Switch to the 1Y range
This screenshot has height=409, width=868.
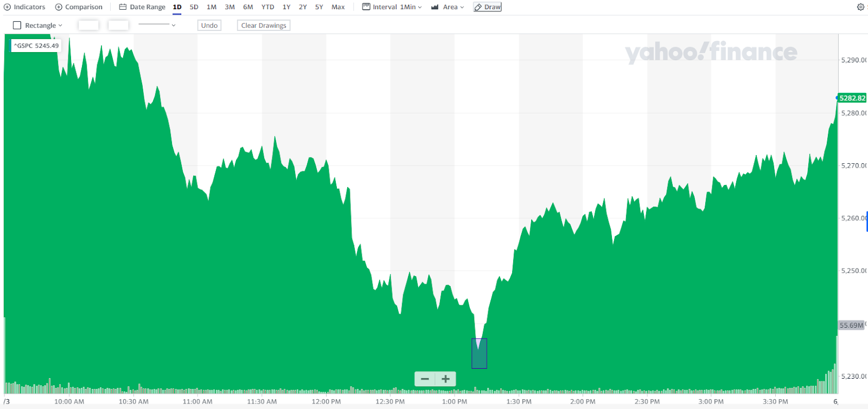[x=286, y=7]
